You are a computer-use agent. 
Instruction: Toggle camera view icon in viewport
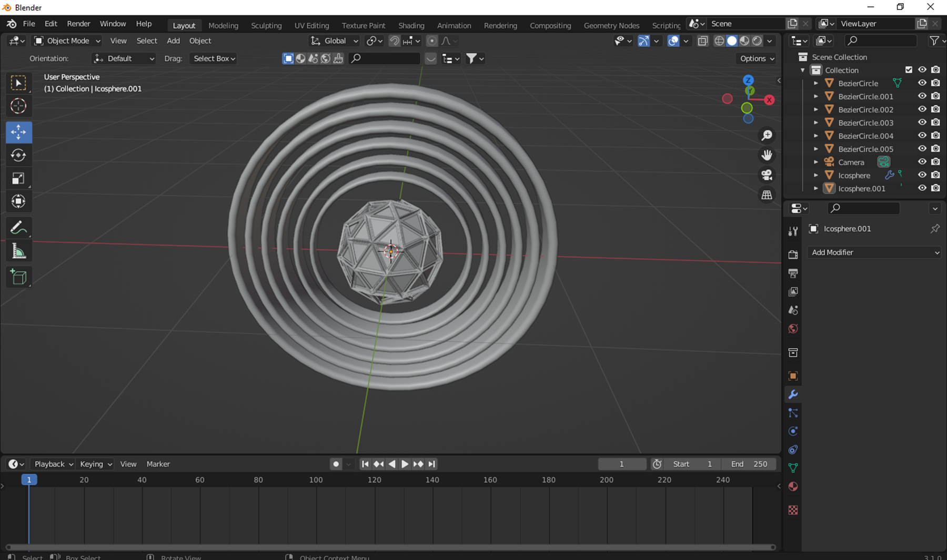coord(767,175)
